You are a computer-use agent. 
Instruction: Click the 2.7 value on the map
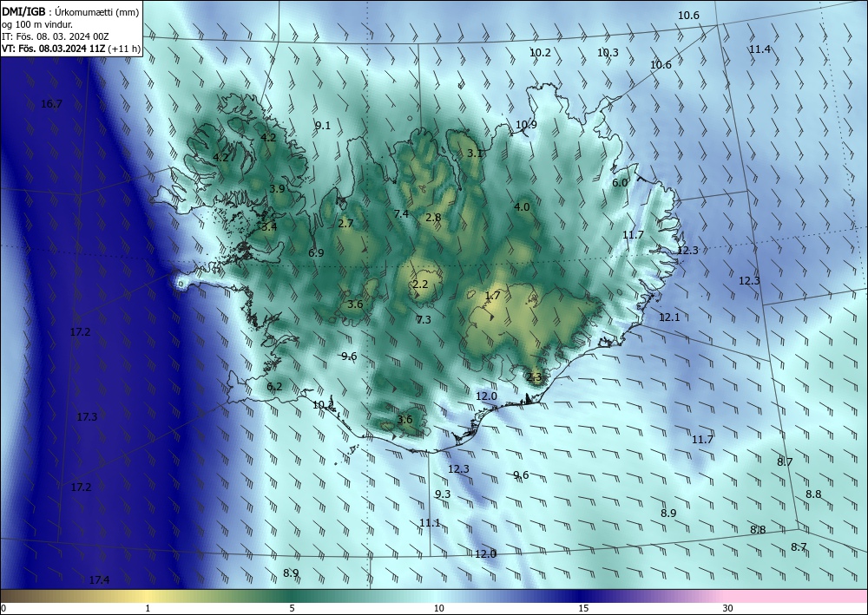345,224
